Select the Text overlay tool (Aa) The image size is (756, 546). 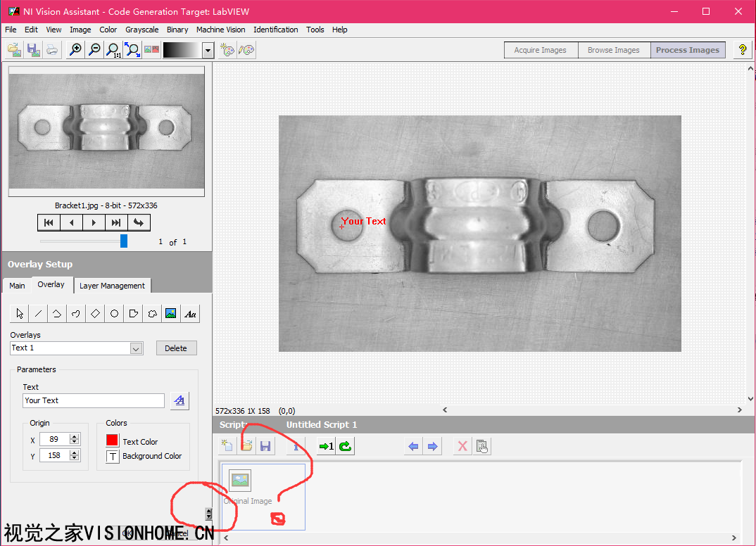190,314
